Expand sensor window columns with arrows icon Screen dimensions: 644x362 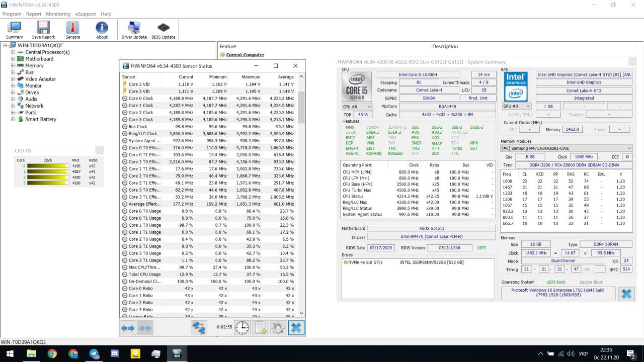tap(128, 328)
